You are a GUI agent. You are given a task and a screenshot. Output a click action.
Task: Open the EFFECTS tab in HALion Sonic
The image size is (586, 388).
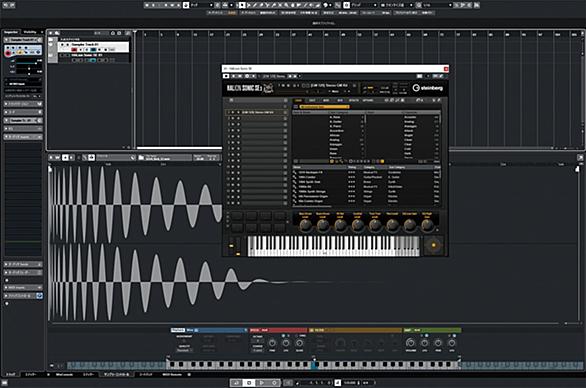(x=354, y=100)
